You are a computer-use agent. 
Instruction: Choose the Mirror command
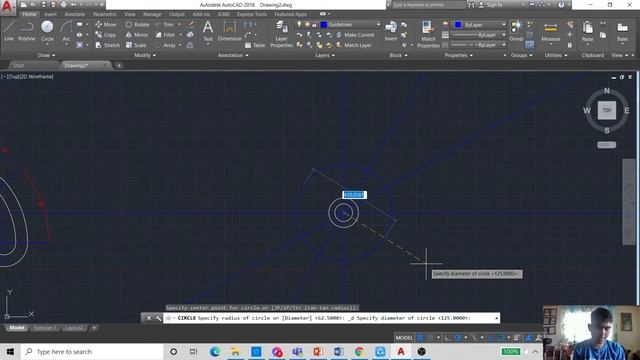click(137, 35)
